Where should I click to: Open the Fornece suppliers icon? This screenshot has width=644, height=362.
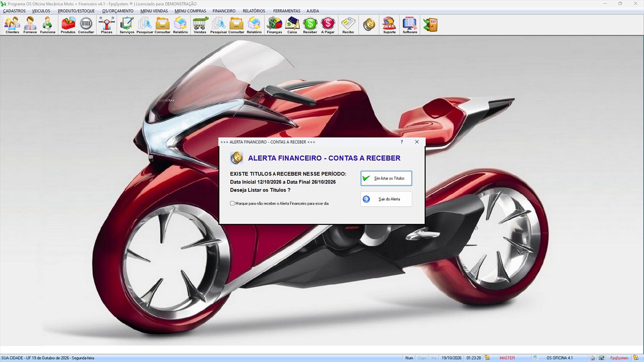pos(30,25)
